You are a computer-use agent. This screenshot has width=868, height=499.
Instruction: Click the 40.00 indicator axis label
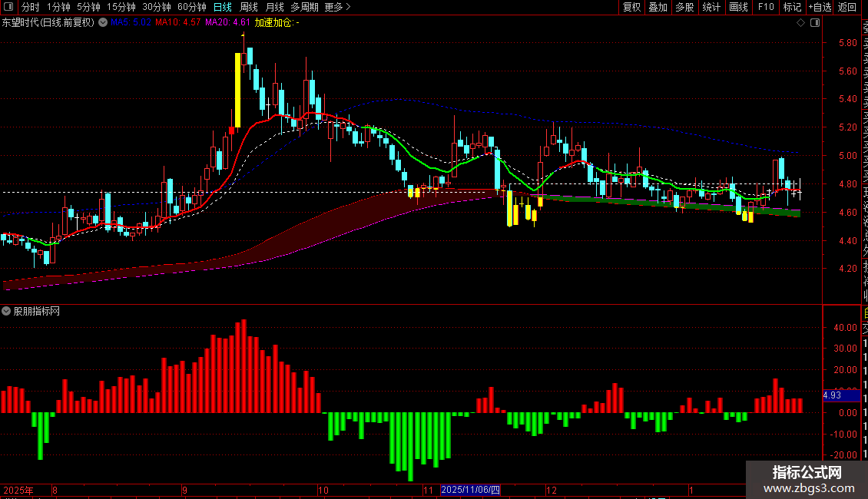[x=845, y=328]
